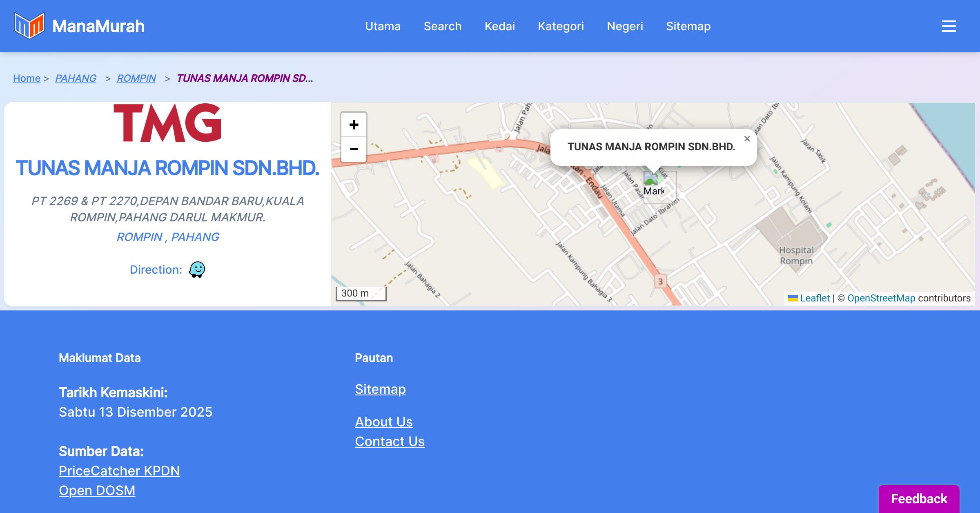The width and height of the screenshot is (980, 513).
Task: Select Negeri in the navbar
Action: [625, 26]
